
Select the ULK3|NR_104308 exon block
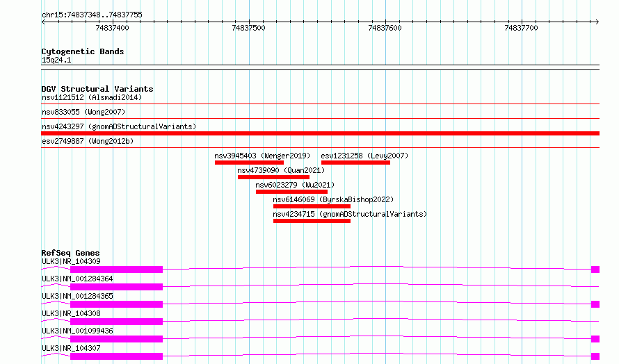(116, 322)
